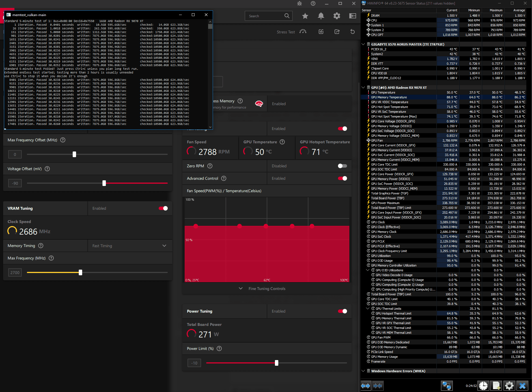Start the Stress Test gauge icon
This screenshot has width=532, height=392.
[x=303, y=32]
